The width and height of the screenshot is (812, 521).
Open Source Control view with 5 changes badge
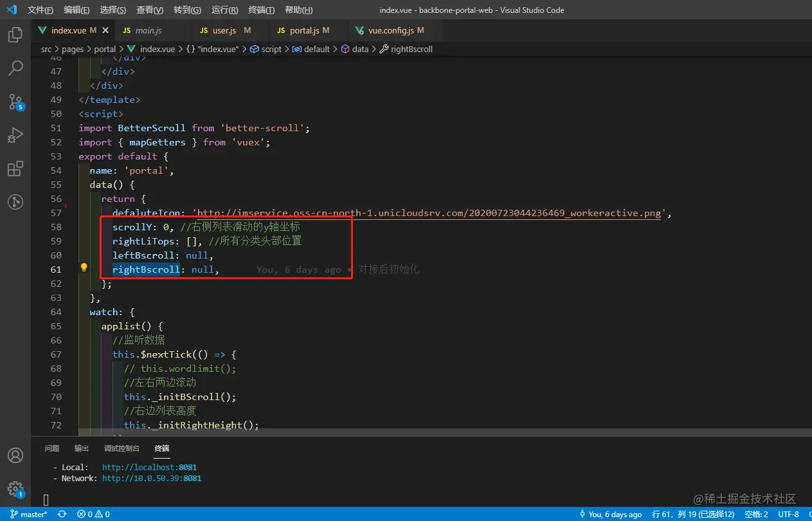coord(15,102)
